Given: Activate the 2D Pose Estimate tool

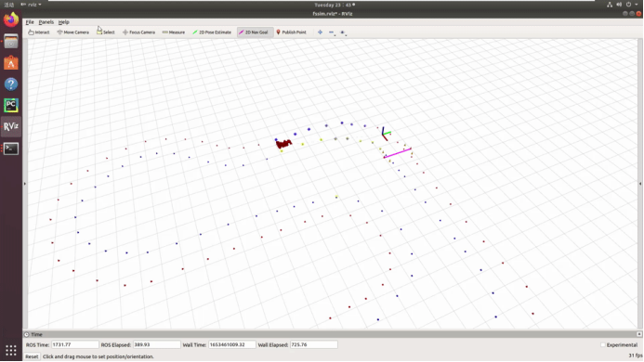Looking at the screenshot, I should tap(212, 32).
